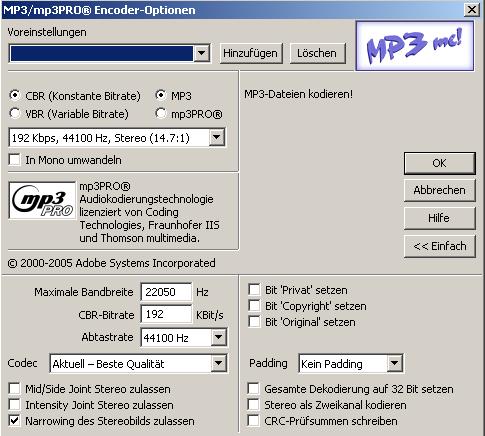Choose the MP3 format radio button
Screen dimensions: 485x436
coord(161,96)
